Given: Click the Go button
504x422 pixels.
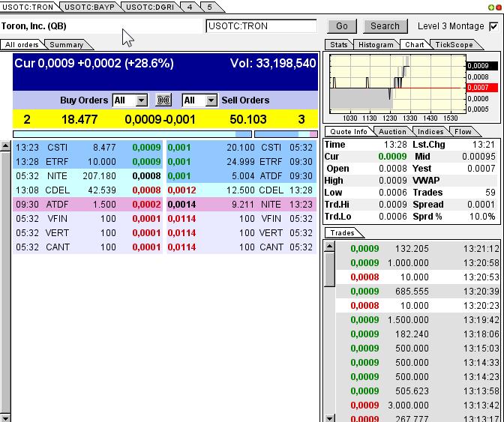Looking at the screenshot, I should [x=342, y=26].
